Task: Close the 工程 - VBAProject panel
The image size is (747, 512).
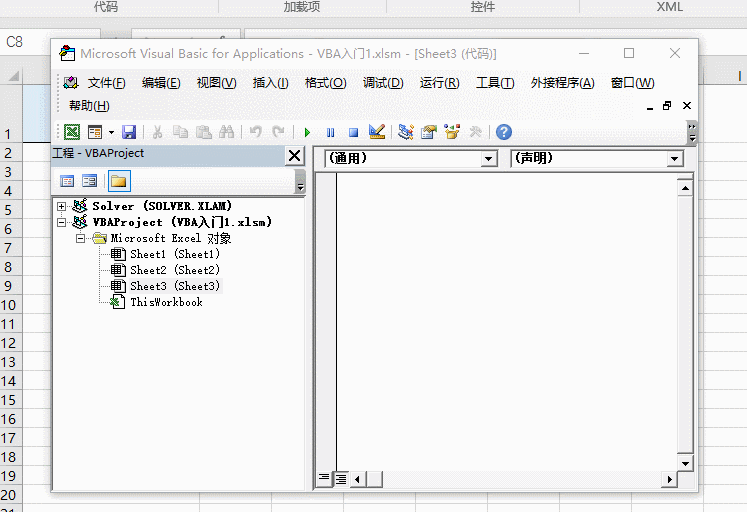Action: coord(294,156)
